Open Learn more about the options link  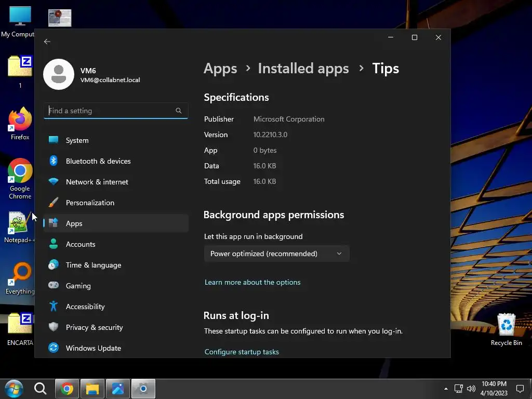point(252,282)
